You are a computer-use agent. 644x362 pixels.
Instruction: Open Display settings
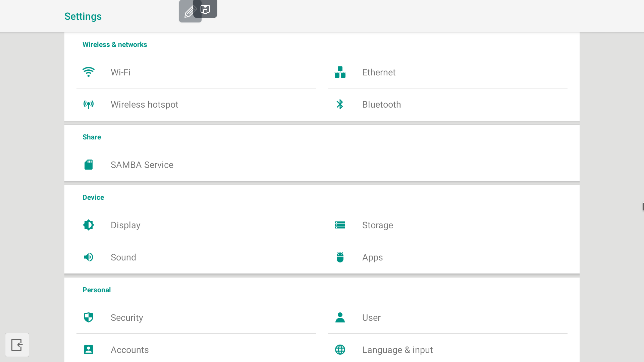point(196,225)
